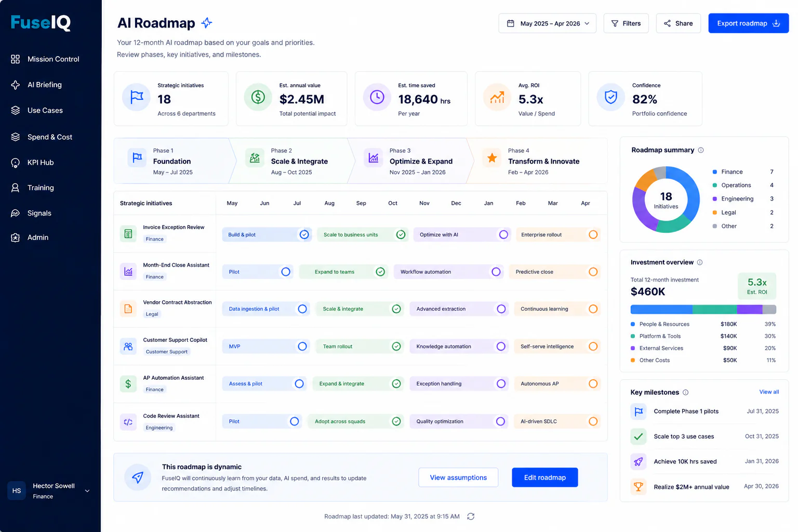Click the Admin sidebar icon
The height and width of the screenshot is (532, 798).
click(x=16, y=237)
